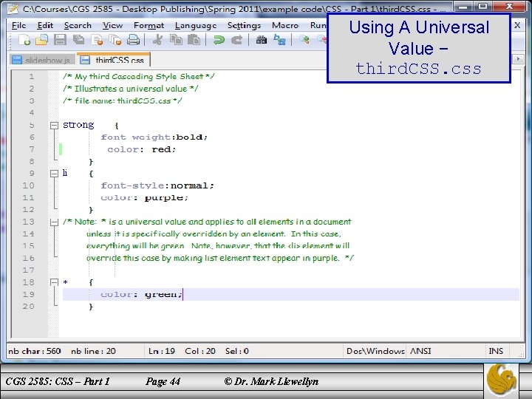532x399 pixels.
Task: Click the close document X button
Action: tap(517, 25)
